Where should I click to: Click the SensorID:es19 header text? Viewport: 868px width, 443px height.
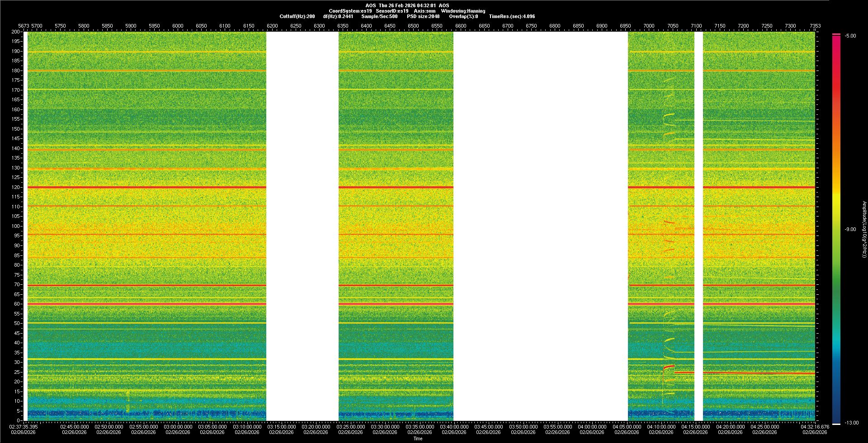(x=392, y=11)
